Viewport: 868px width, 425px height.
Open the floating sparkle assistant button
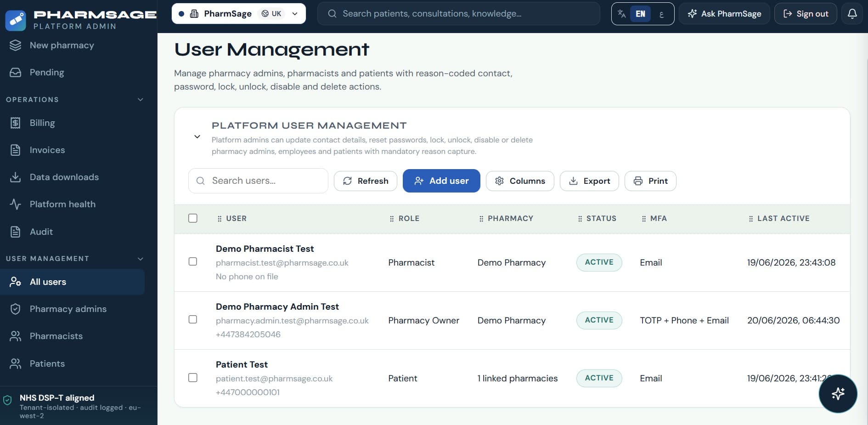(x=838, y=393)
